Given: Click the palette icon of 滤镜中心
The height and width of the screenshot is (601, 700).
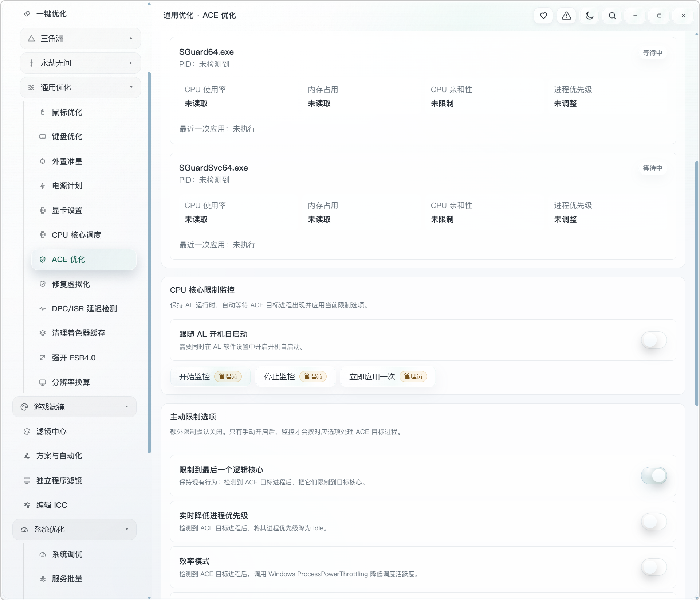Looking at the screenshot, I should (x=27, y=432).
